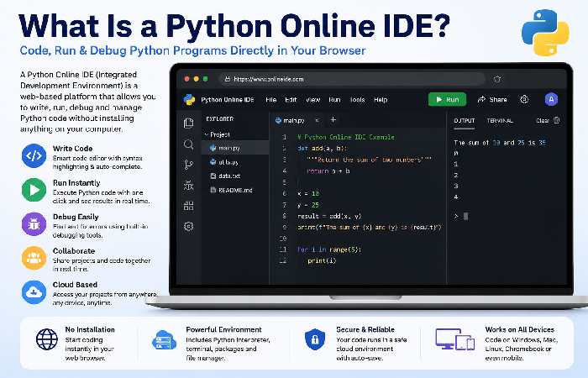Click the output terminal prompt cursor
Screen dimensions: 588x378
point(465,216)
